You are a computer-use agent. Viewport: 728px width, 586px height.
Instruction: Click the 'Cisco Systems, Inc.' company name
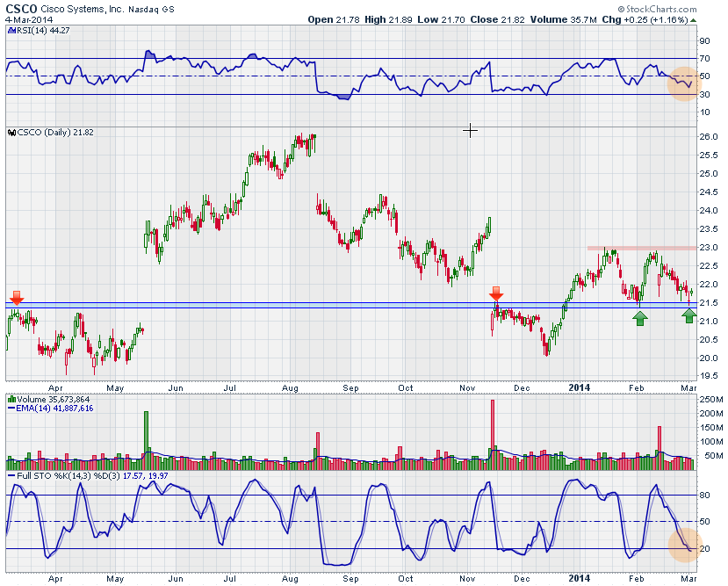83,10
